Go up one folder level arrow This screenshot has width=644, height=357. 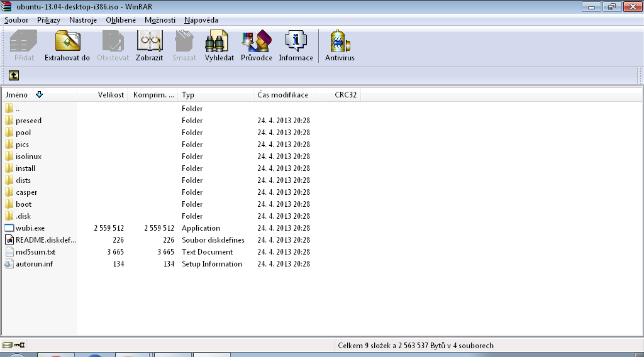coord(14,75)
